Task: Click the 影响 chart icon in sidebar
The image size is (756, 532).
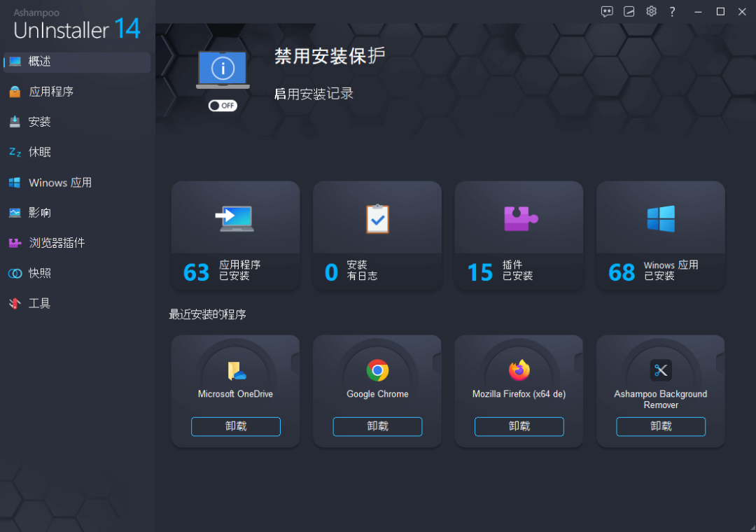Action: pos(15,213)
